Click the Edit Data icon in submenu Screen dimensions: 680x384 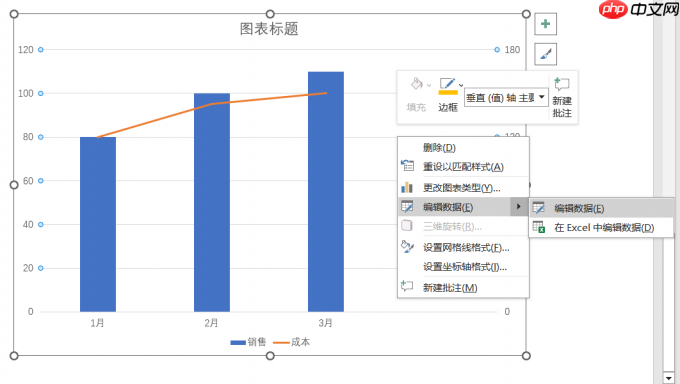(x=539, y=208)
